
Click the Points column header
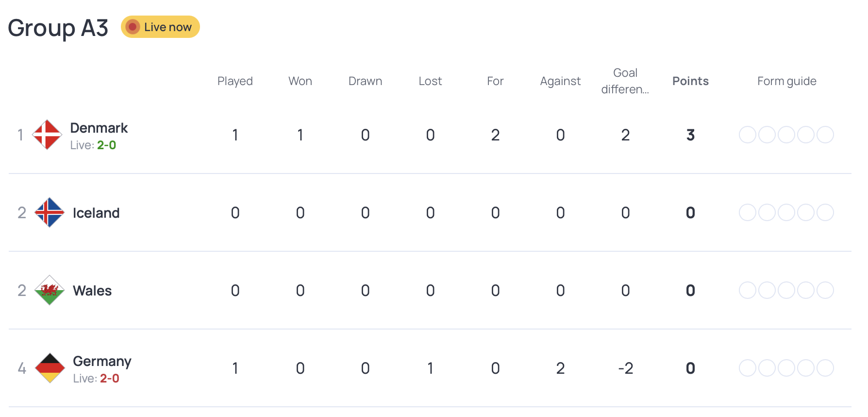[x=690, y=81]
